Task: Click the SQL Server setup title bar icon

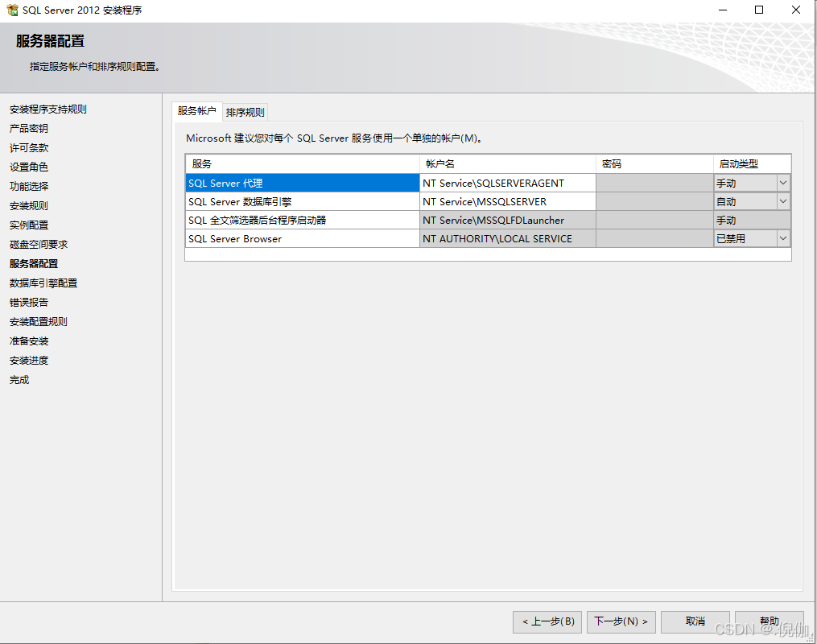Action: 12,10
